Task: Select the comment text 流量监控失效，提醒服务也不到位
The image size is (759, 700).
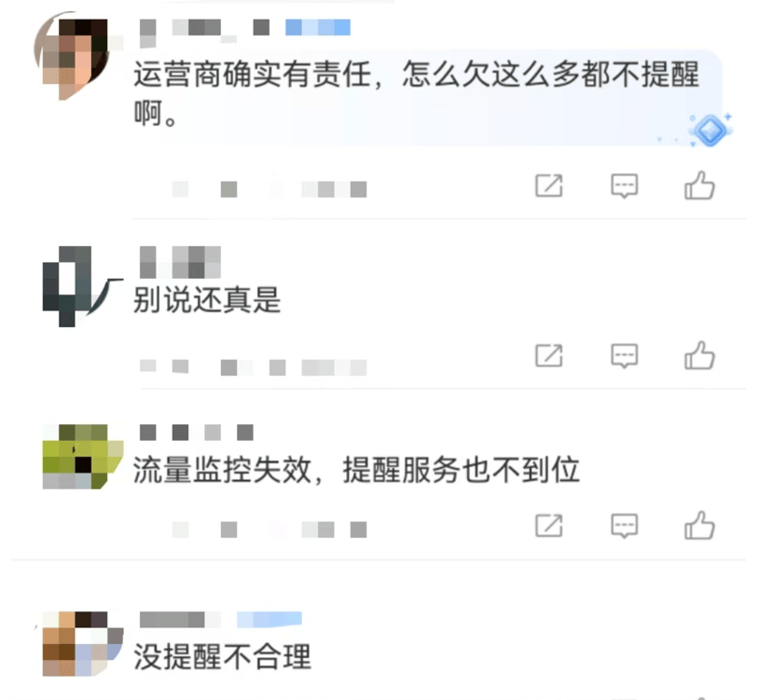Action: click(356, 470)
